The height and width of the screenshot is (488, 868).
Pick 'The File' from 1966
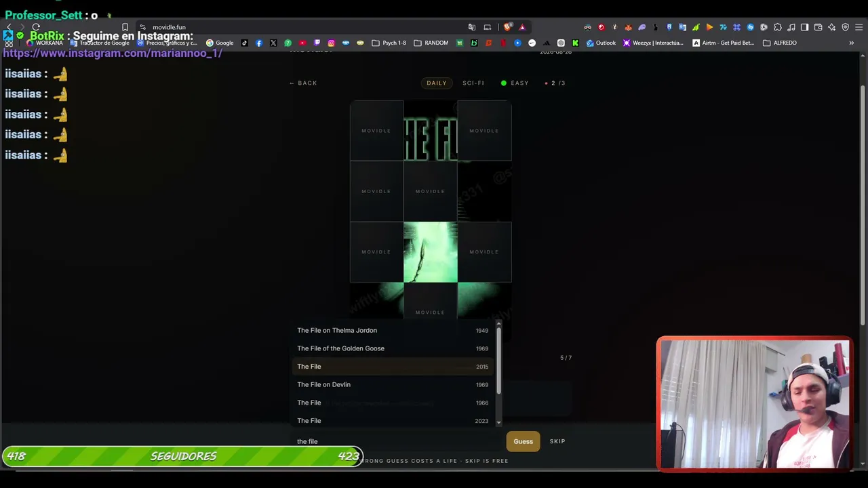pyautogui.click(x=393, y=403)
